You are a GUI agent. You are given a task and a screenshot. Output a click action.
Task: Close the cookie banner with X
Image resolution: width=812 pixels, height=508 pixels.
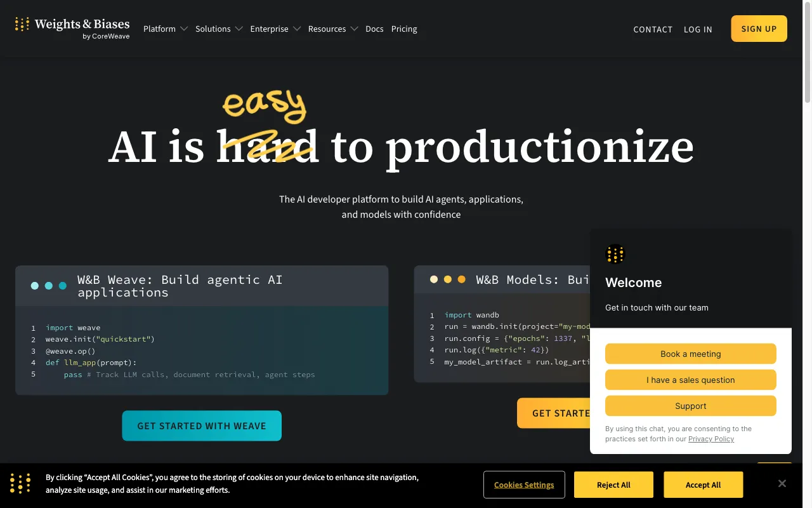(x=782, y=484)
